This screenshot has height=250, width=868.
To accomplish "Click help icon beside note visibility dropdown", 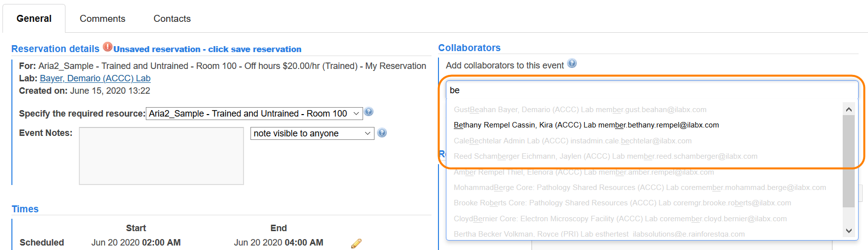I will click(382, 132).
